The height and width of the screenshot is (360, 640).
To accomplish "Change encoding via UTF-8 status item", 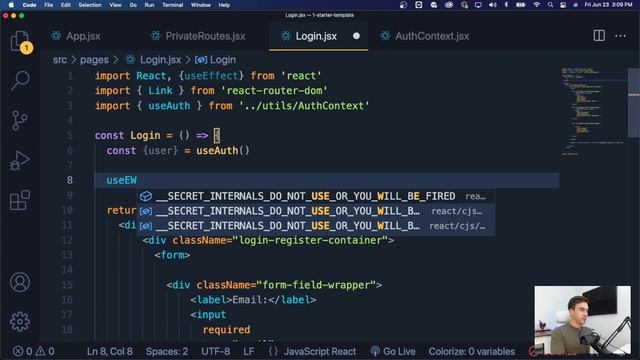I will pyautogui.click(x=216, y=351).
